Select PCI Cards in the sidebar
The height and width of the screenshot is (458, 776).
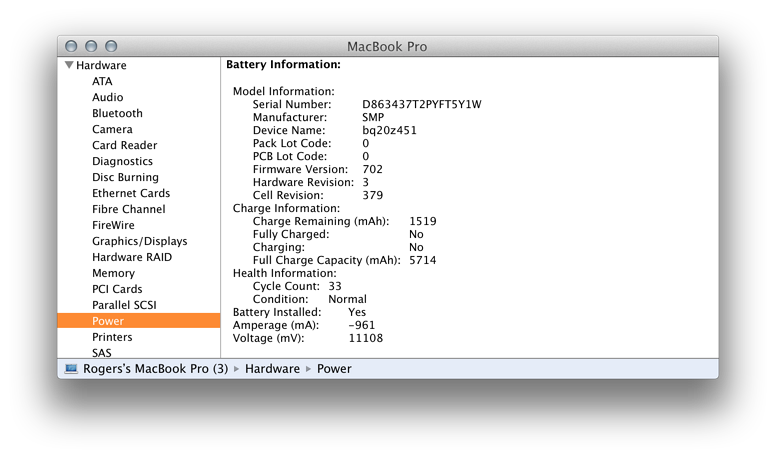coord(117,289)
